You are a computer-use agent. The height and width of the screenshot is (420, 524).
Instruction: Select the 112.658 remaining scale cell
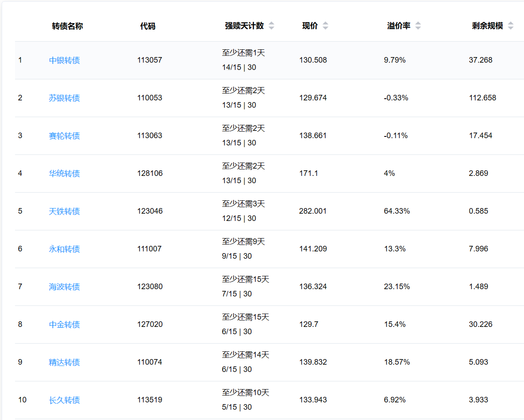(482, 98)
